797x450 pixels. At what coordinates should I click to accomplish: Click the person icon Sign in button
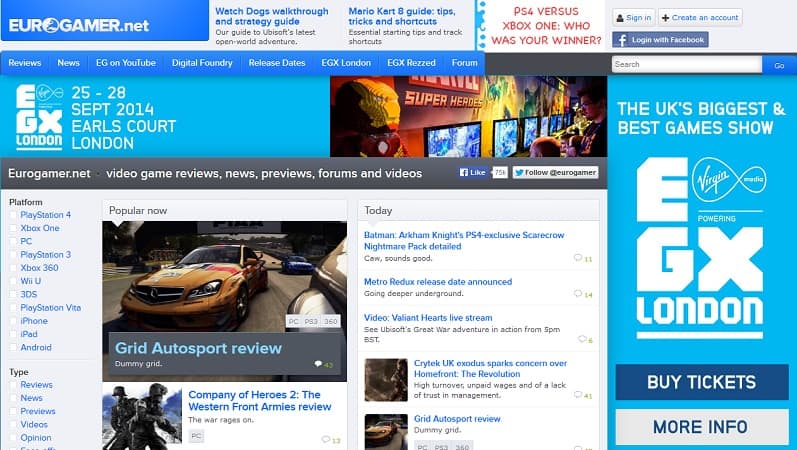[x=633, y=17]
